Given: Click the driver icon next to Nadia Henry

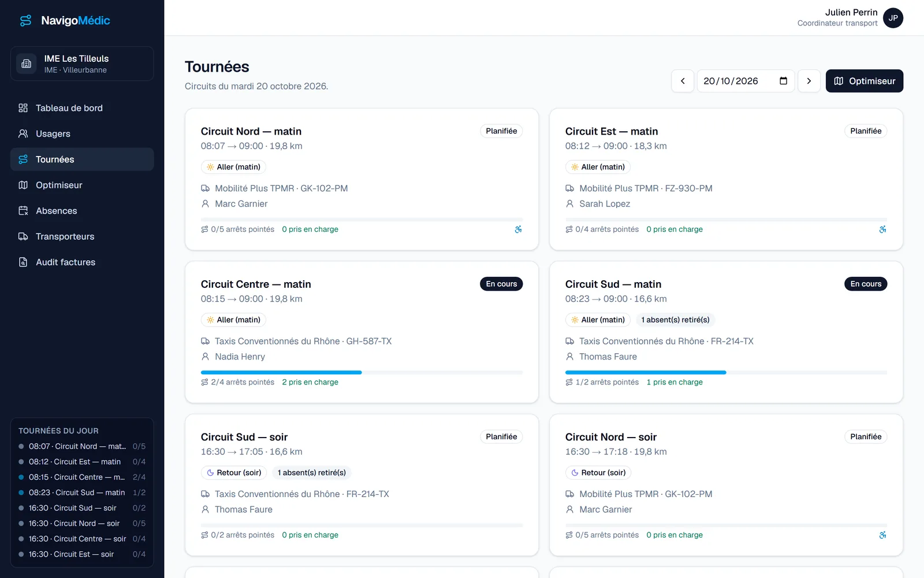Looking at the screenshot, I should point(205,357).
